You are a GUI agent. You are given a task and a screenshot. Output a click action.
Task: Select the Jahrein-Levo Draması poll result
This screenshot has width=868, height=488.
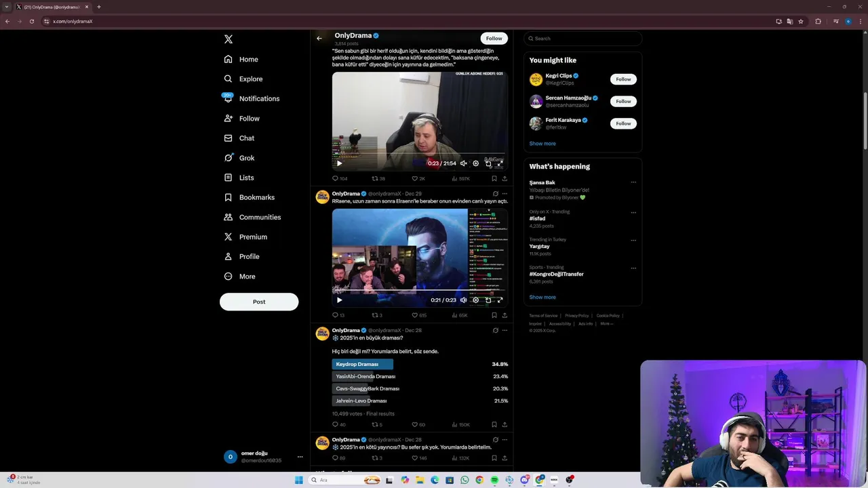420,401
